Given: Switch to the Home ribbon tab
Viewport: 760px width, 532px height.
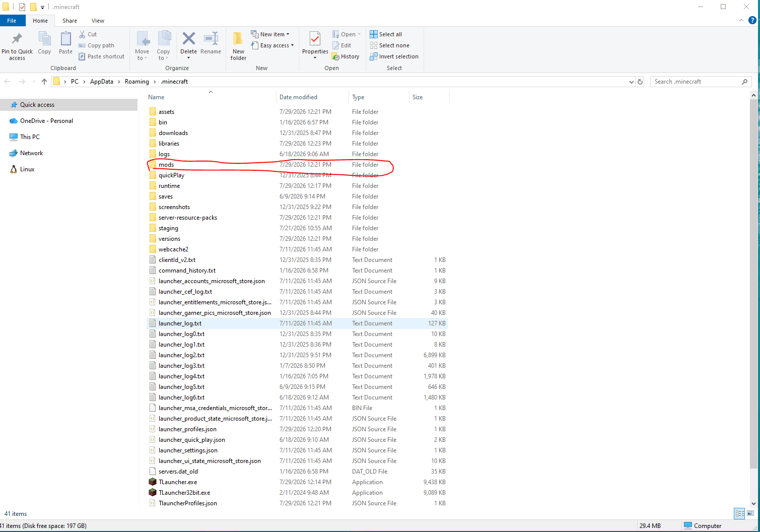Looking at the screenshot, I should pos(40,21).
